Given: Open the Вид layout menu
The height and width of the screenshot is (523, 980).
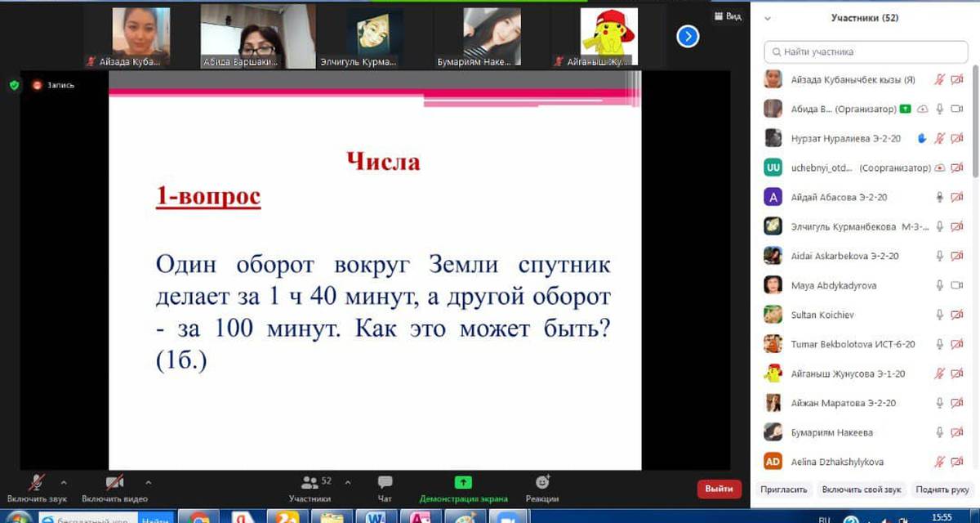Looking at the screenshot, I should click(x=728, y=16).
